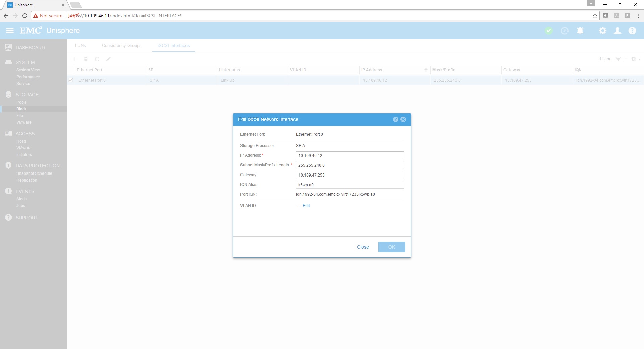
Task: Select Pools in the Storage sidebar
Action: (21, 102)
